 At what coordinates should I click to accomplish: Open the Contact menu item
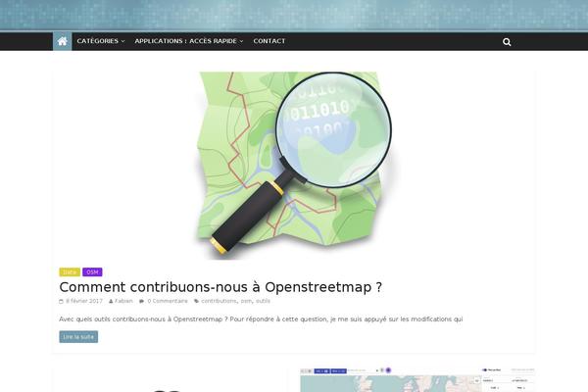click(x=269, y=41)
